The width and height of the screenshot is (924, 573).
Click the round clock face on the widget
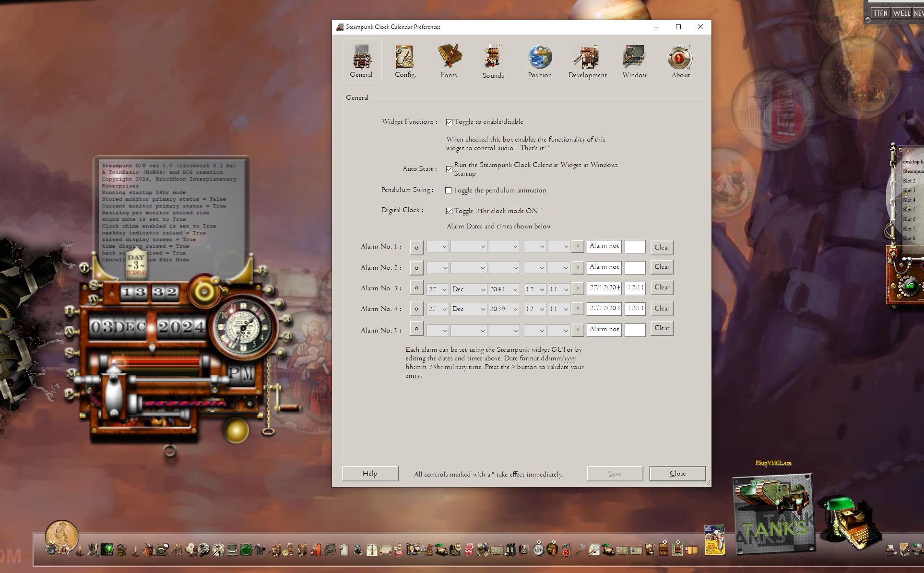(x=243, y=326)
